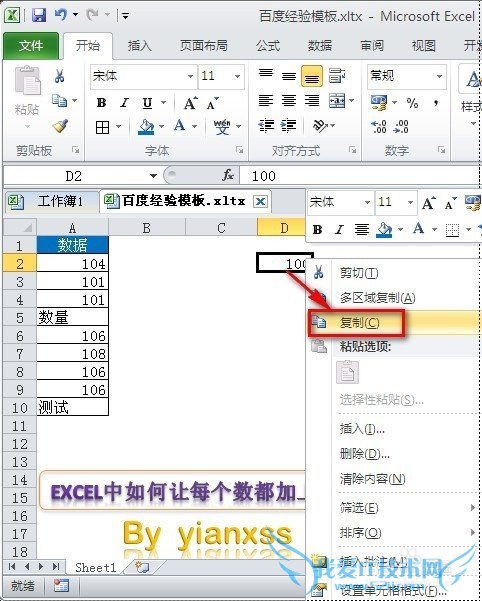482x601 pixels.
Task: Switch to the 工作簿1 workbook tab
Action: [x=51, y=201]
